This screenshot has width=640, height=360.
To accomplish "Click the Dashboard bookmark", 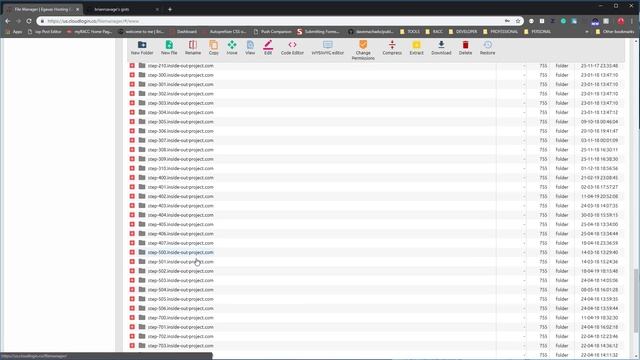I will click(184, 31).
